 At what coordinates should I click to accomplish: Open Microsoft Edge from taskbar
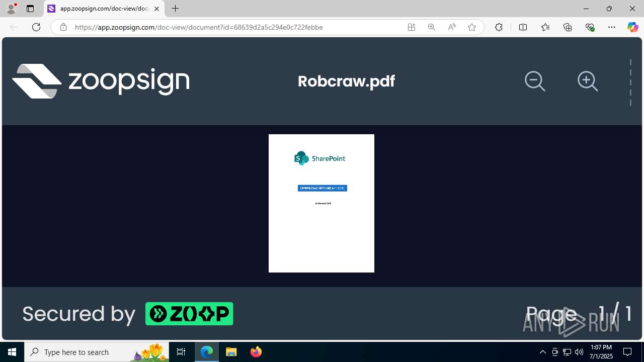[207, 352]
